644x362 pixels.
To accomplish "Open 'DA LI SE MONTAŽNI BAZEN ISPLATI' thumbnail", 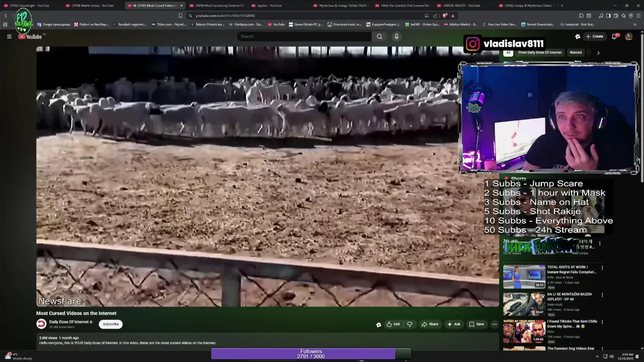I will 524,304.
